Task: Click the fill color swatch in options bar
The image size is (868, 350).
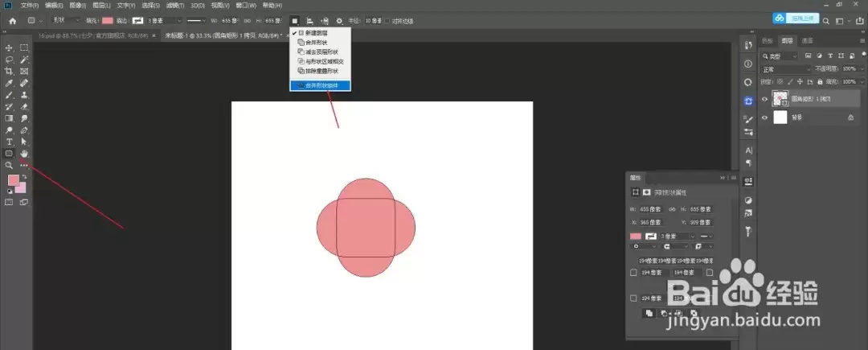Action: point(108,21)
